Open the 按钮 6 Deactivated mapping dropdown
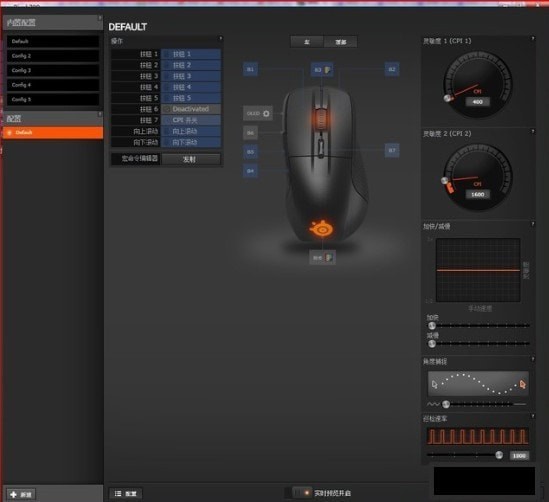This screenshot has height=502, width=549. pyautogui.click(x=191, y=109)
